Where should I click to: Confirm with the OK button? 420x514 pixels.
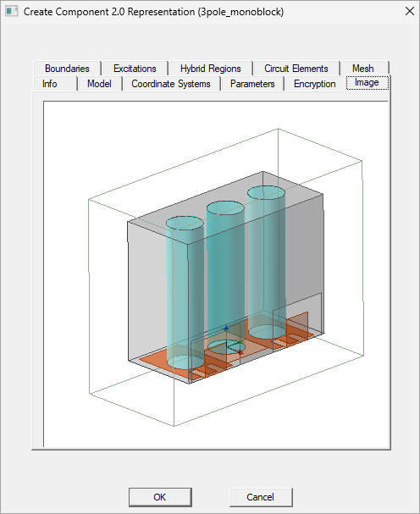(x=160, y=497)
